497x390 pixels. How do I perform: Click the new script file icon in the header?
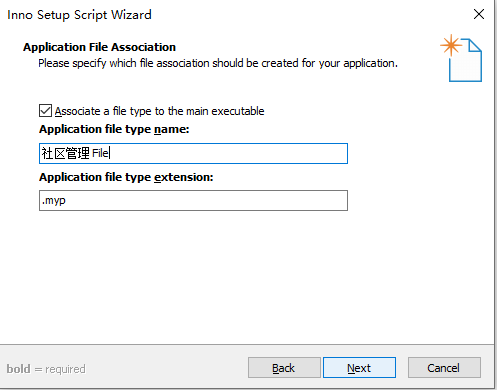pyautogui.click(x=461, y=58)
